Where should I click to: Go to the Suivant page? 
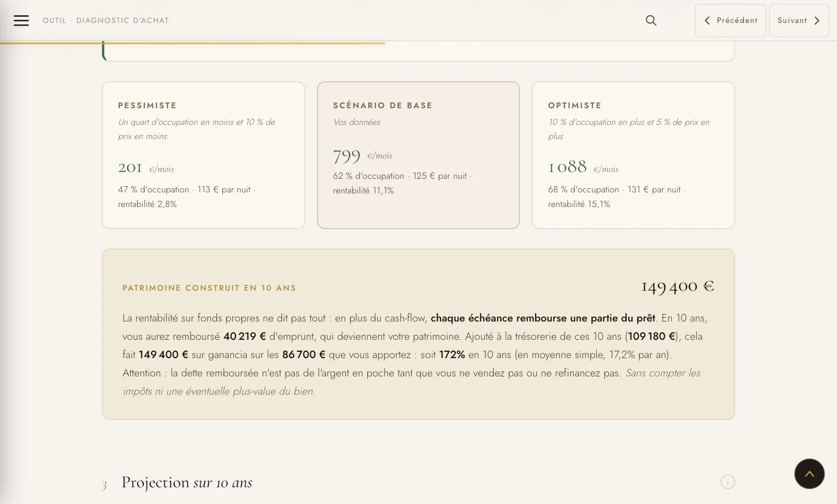[x=799, y=20]
